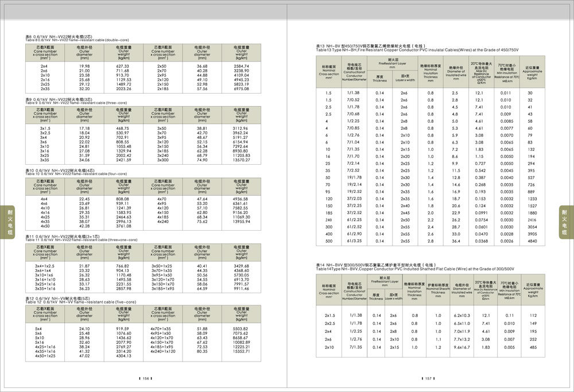Viewport: 574px width, 392px height.
Task: Select the weight value 13955.94
Action: click(x=241, y=222)
